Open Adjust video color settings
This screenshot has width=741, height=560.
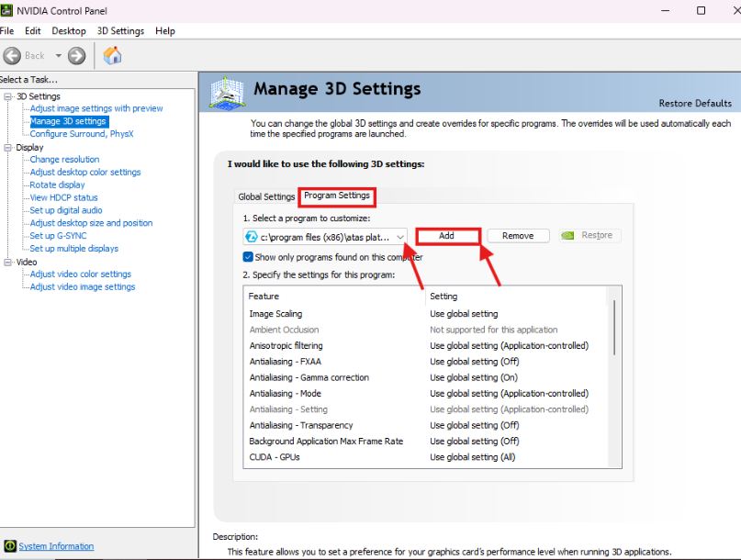81,274
